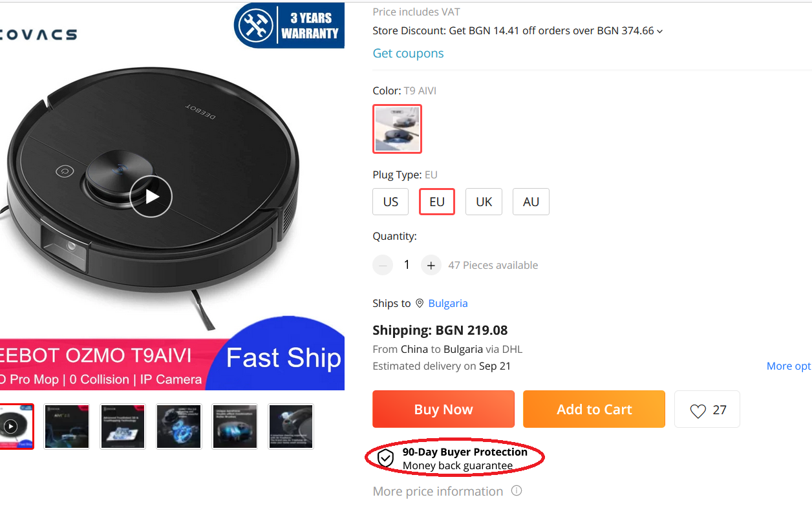View the last product thumbnail image

291,427
